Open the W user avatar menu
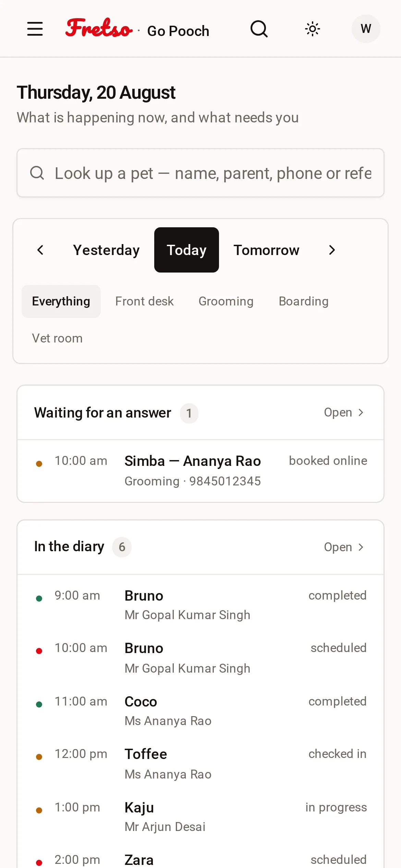The width and height of the screenshot is (401, 868). pyautogui.click(x=366, y=29)
